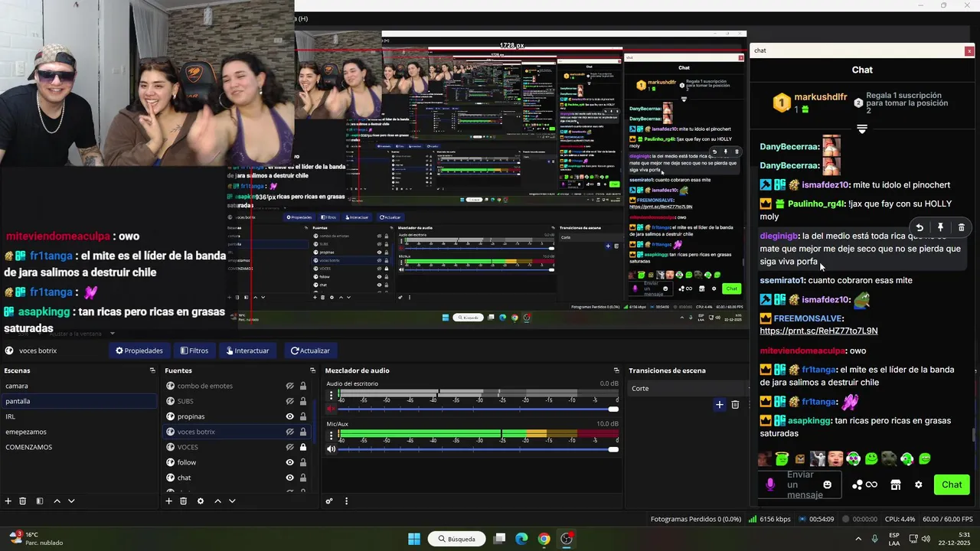Hide the propinas source

click(290, 416)
